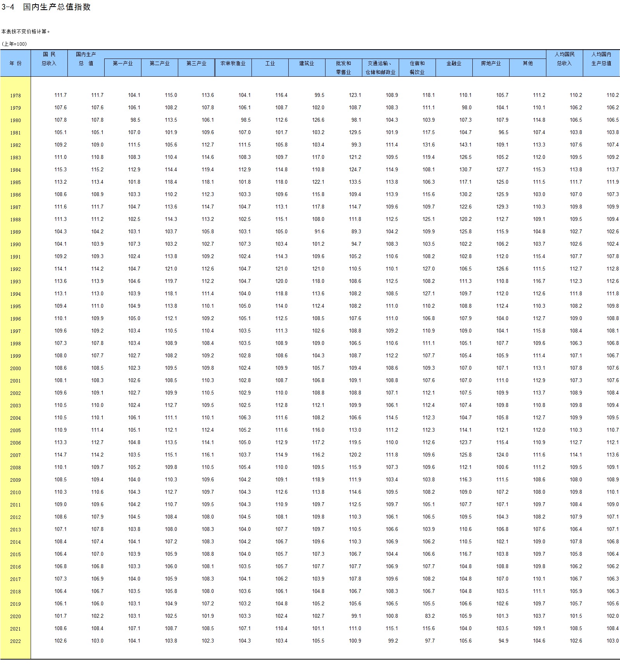This screenshot has width=620, height=672.
Task: Click 100.6 in the 2008 房地产业 cell
Action: [x=502, y=467]
